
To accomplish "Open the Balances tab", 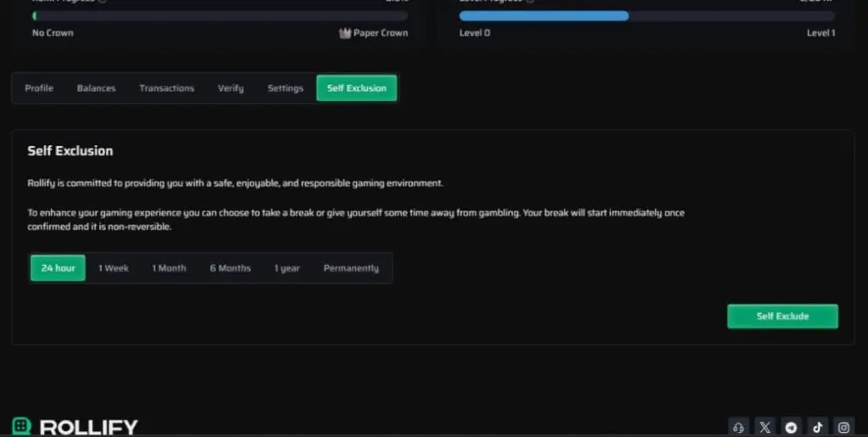I will tap(96, 88).
